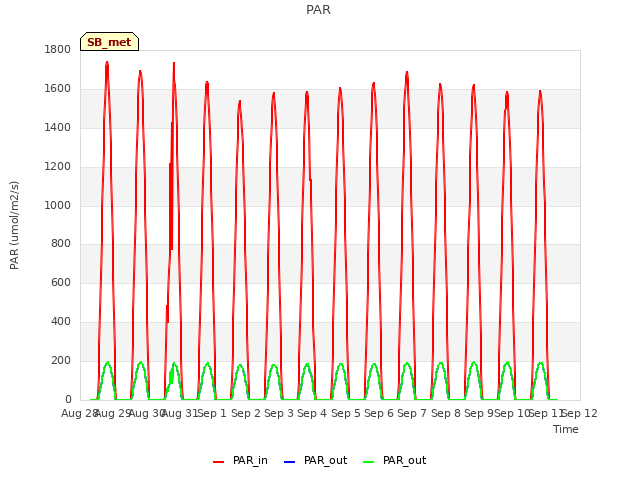The width and height of the screenshot is (640, 480).
Task: Click the Sep 12 x-axis label
Action: (x=580, y=413)
